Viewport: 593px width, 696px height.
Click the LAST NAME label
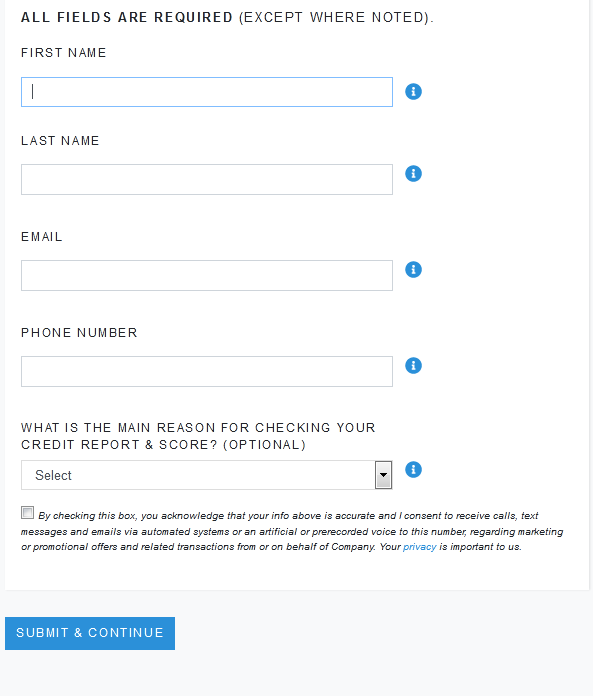(x=60, y=141)
